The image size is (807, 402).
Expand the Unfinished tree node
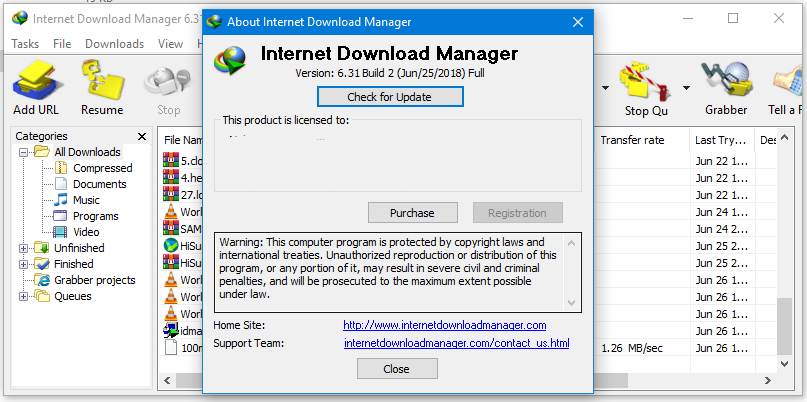click(23, 248)
